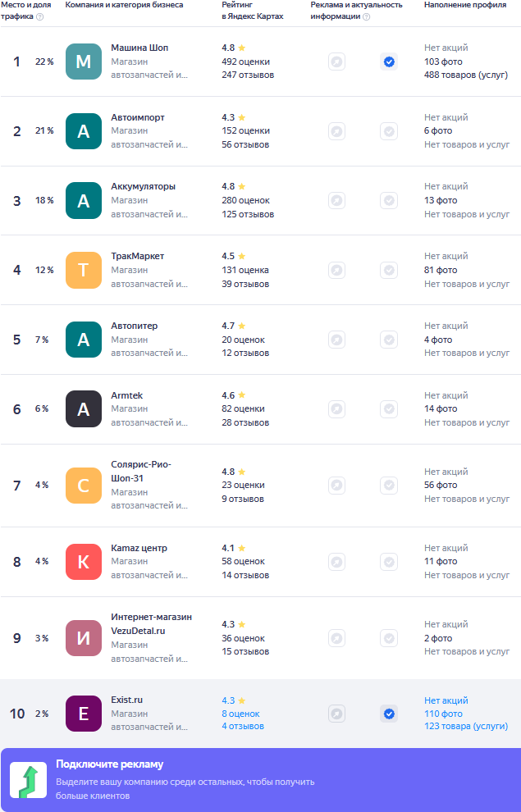This screenshot has width=521, height=812.
Task: Click the advertising arrow icon for Exist.ru
Action: (x=336, y=714)
